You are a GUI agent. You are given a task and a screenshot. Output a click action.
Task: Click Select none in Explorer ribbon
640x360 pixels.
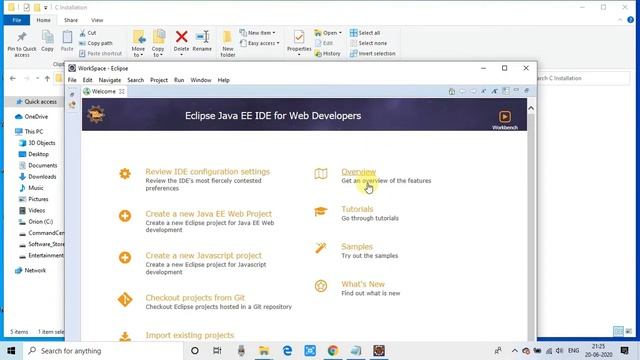pyautogui.click(x=369, y=43)
